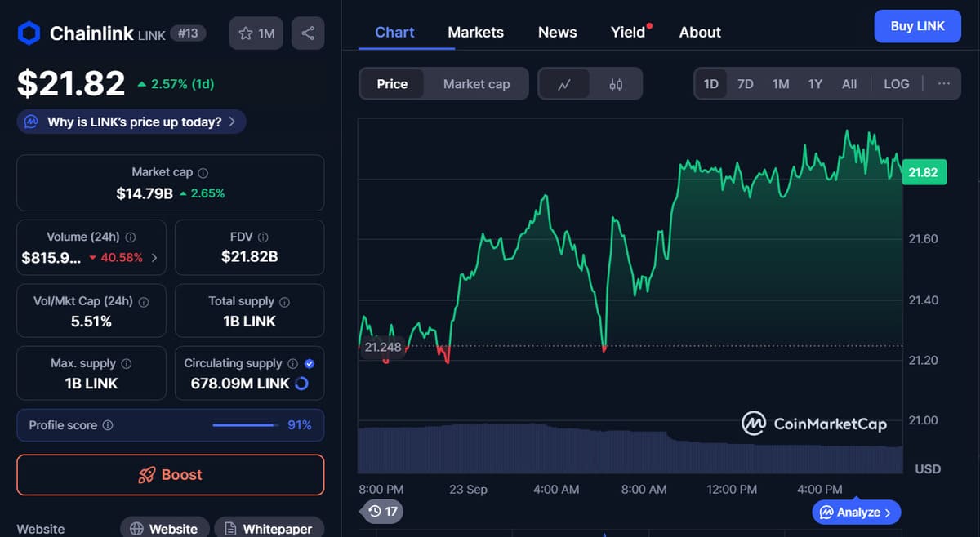Click the $14.79B market cap value

pyautogui.click(x=145, y=193)
